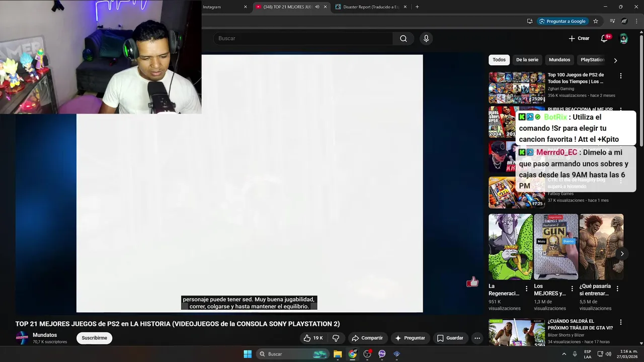
Task: Start voice search with microphone icon
Action: (x=426, y=39)
